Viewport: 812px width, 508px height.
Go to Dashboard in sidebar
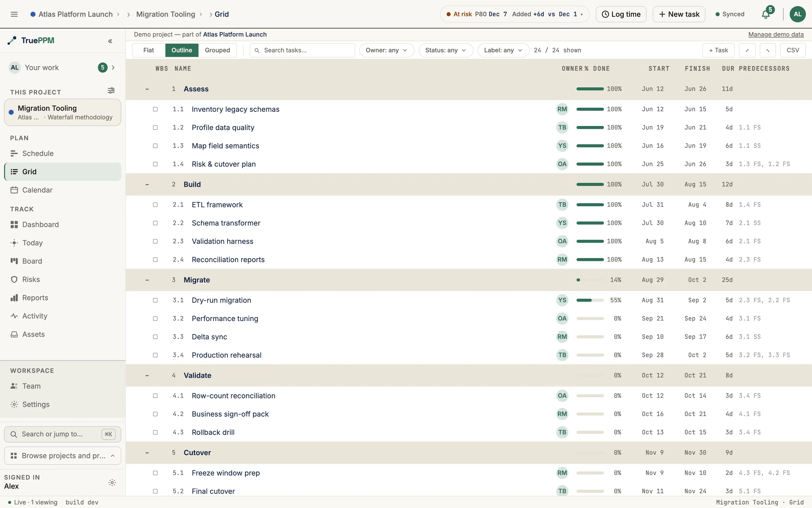tap(63, 225)
